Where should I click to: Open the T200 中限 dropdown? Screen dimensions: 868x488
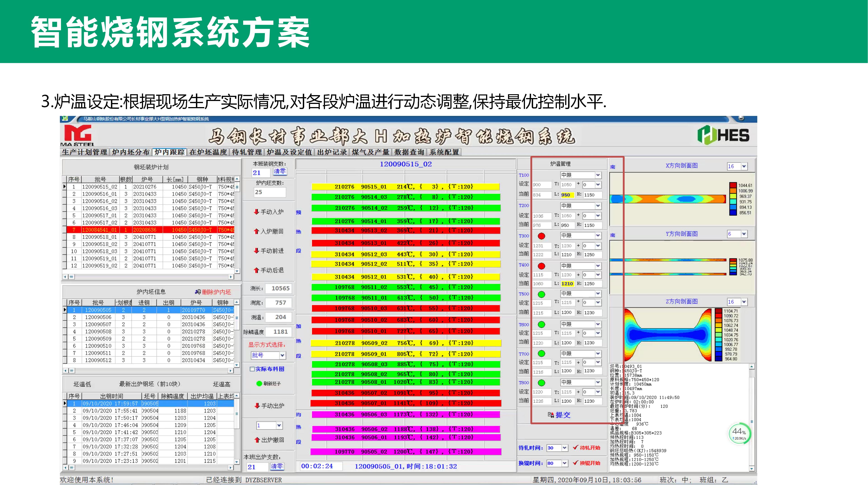598,206
